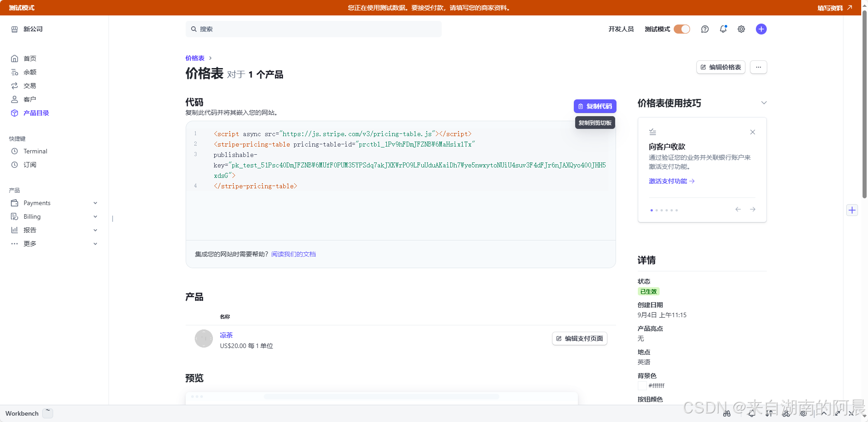Click the US$20.00 每 1 单位 price text
This screenshot has height=422, width=868.
pos(247,346)
